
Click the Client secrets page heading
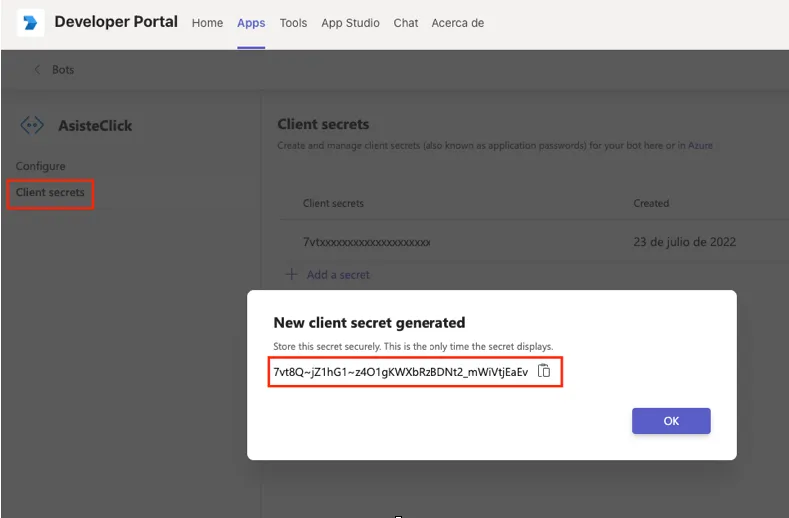323,124
